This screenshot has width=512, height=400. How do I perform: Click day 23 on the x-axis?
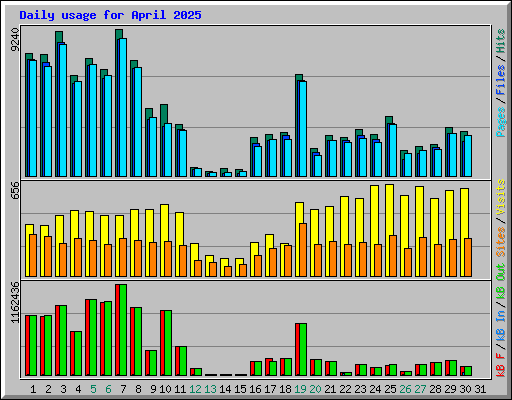[360, 389]
